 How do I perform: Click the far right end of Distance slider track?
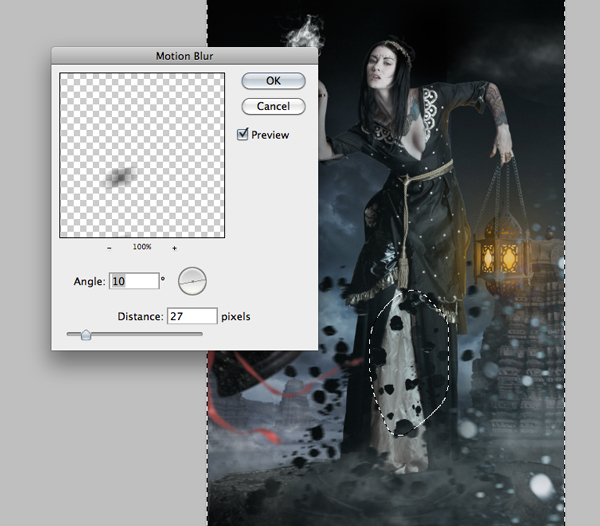click(201, 334)
